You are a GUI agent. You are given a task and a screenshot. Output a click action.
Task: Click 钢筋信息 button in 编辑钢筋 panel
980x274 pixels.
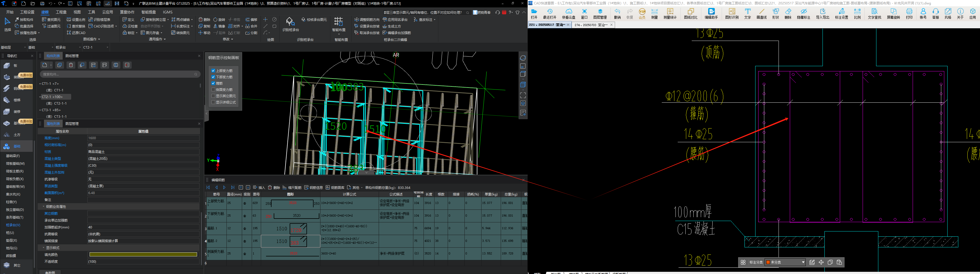[314, 187]
